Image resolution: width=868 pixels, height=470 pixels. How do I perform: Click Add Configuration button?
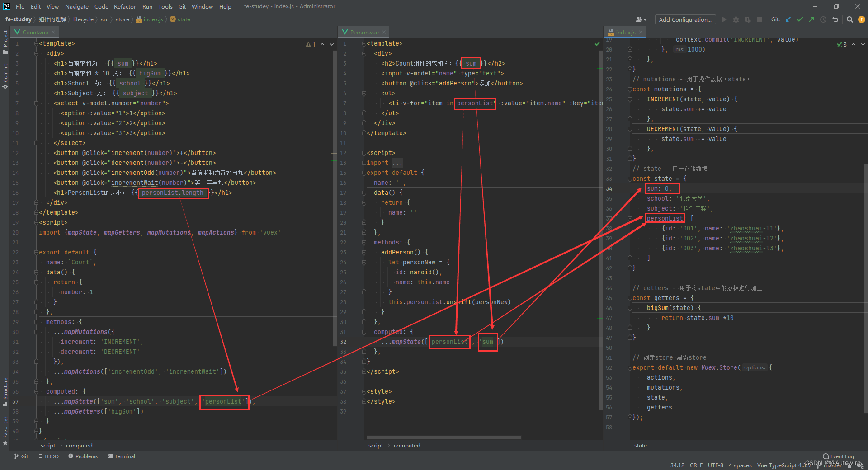[x=685, y=19]
